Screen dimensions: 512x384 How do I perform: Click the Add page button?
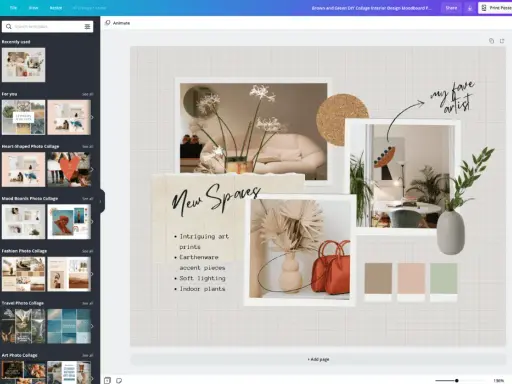[318, 359]
